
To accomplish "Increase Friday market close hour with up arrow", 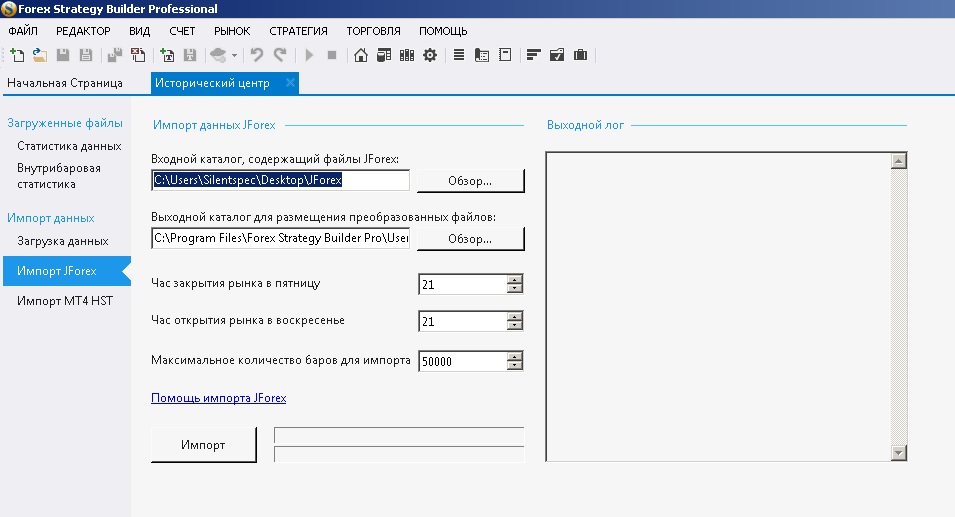I will click(x=515, y=280).
